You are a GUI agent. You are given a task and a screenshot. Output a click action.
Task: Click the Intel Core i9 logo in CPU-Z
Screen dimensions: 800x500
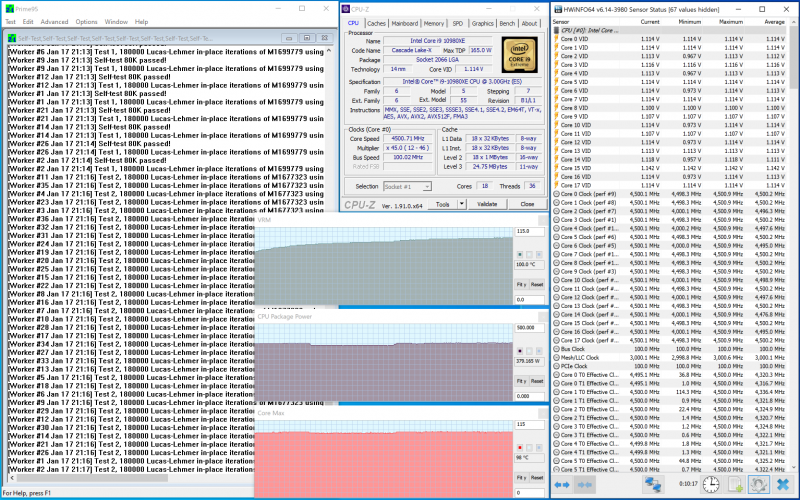pos(519,55)
